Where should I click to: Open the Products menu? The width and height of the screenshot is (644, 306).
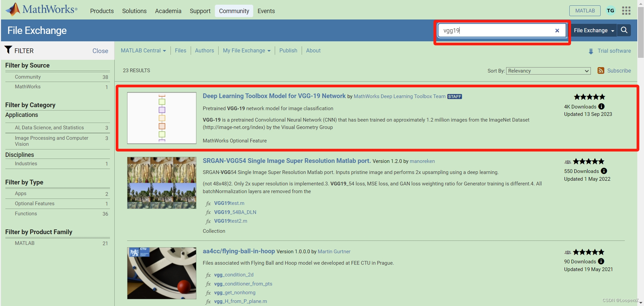coord(102,11)
